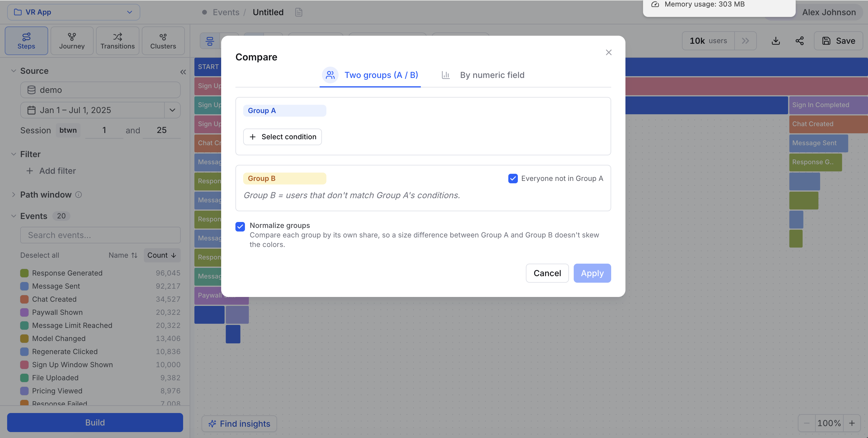Collapse the left sidebar panel
This screenshot has height=438, width=868.
pyautogui.click(x=183, y=72)
